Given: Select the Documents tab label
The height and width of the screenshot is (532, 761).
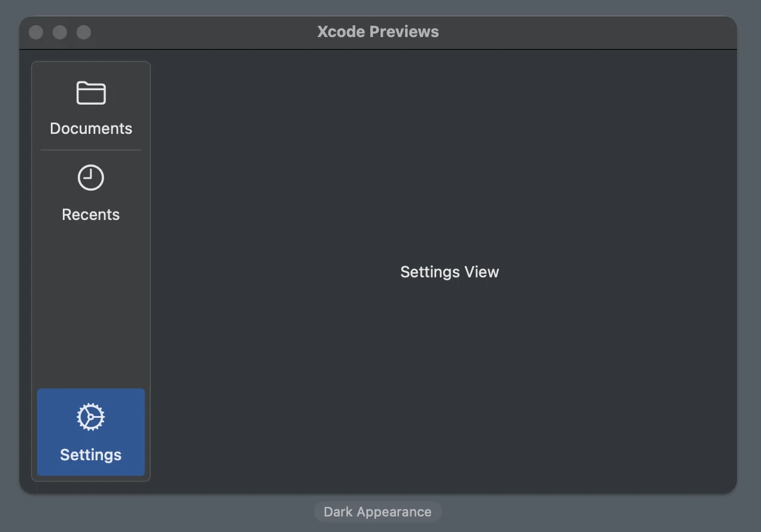Looking at the screenshot, I should click(91, 129).
